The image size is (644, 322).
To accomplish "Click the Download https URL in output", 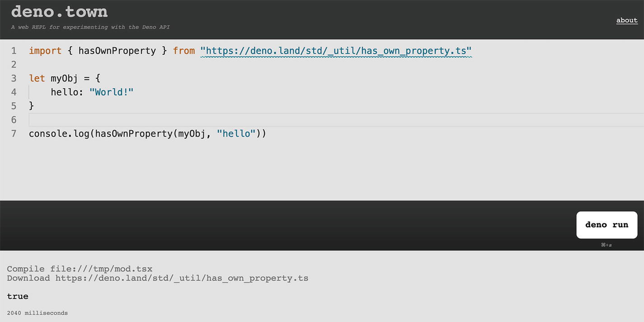I will click(x=181, y=278).
